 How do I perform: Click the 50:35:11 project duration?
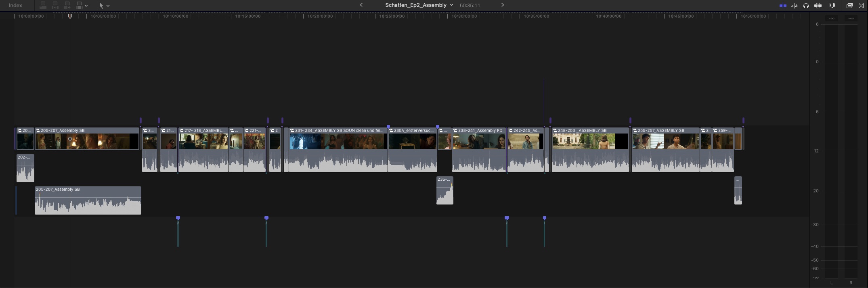470,6
